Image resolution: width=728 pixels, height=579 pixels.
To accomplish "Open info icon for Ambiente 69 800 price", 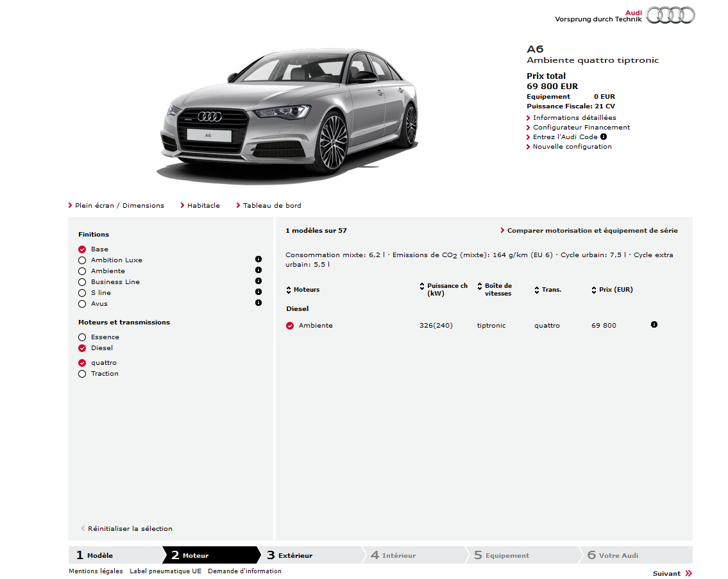I will [x=654, y=324].
